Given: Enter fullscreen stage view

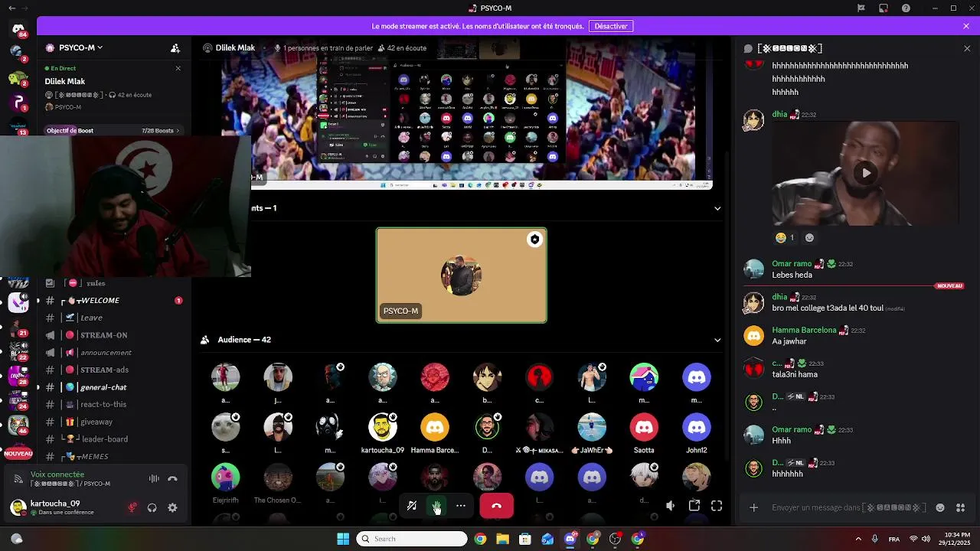Looking at the screenshot, I should point(717,506).
